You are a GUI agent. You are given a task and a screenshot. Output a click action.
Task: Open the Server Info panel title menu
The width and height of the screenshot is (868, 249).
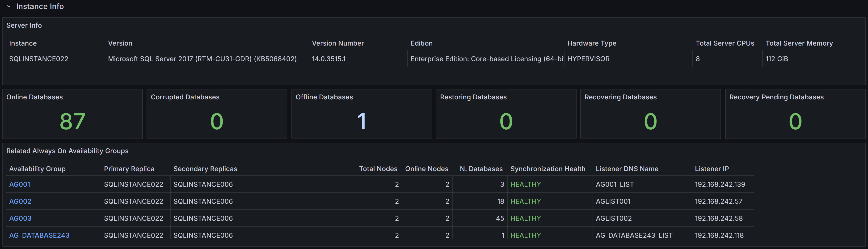(24, 25)
